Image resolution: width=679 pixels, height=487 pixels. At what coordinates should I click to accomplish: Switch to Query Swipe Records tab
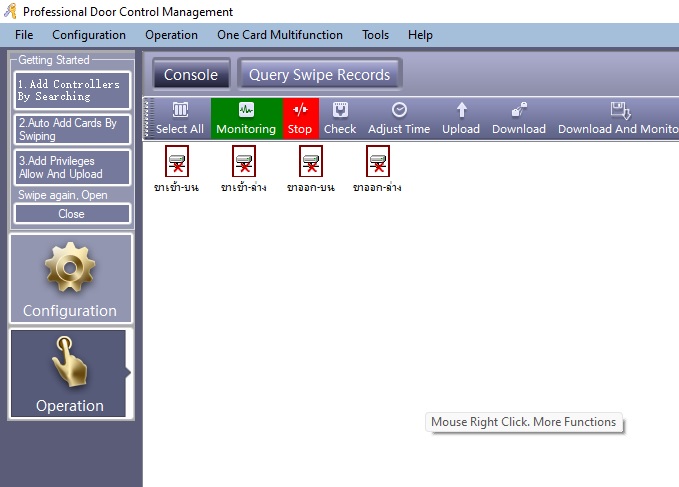[320, 75]
